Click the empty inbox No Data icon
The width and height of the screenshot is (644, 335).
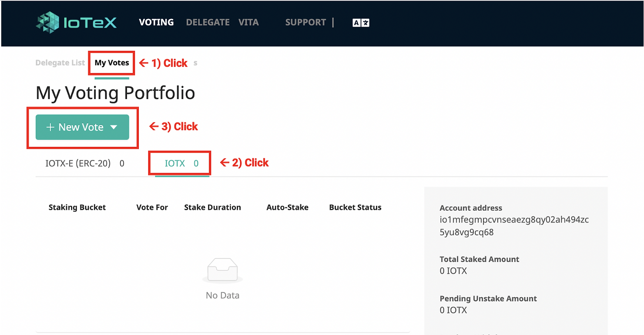[222, 270]
